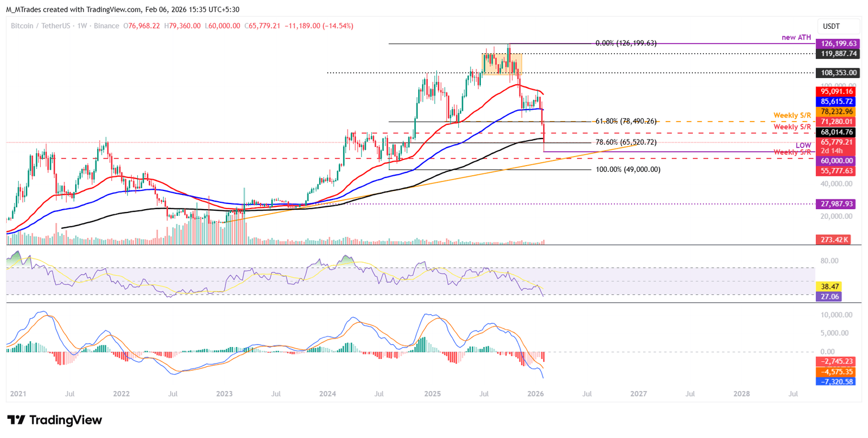This screenshot has width=868, height=438.
Task: Click the 273.42K volume label
Action: tap(835, 240)
